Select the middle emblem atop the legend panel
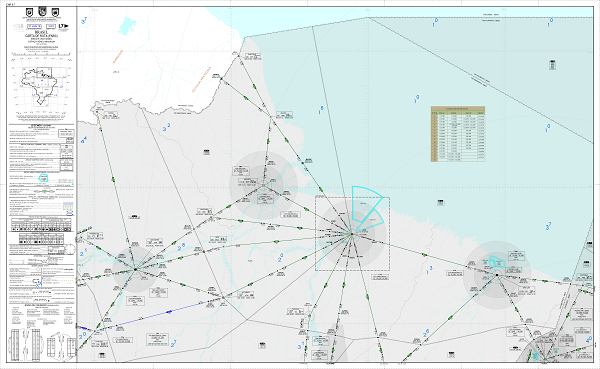 coord(42,11)
